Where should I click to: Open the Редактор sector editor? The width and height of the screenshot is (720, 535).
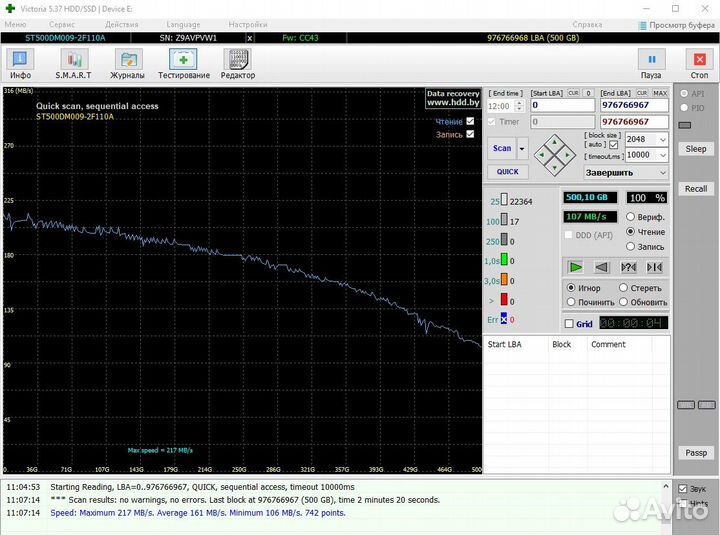pyautogui.click(x=237, y=64)
